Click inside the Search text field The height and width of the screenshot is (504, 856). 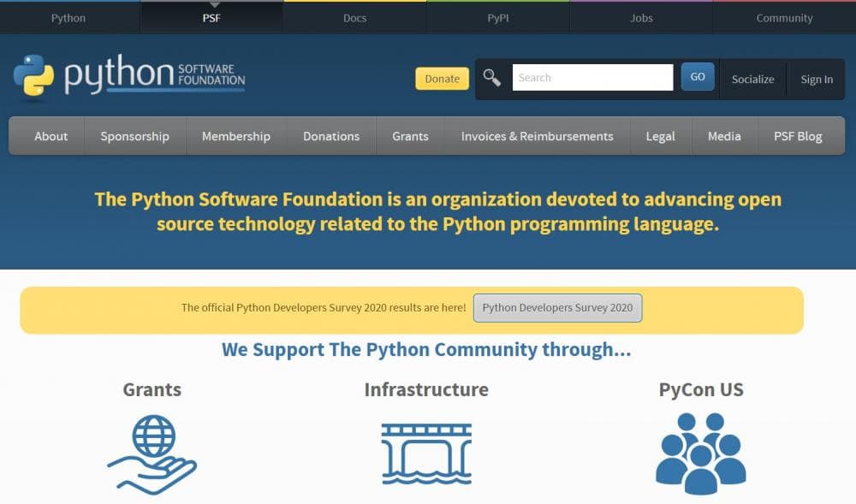pos(592,78)
